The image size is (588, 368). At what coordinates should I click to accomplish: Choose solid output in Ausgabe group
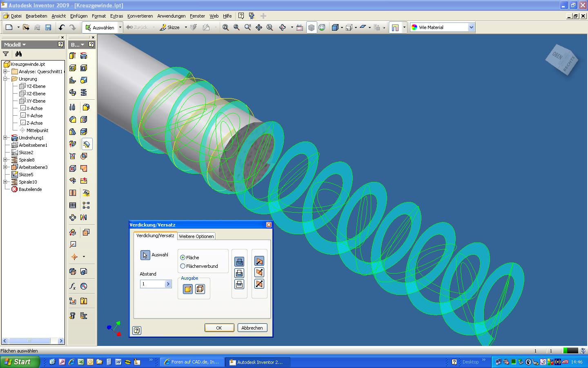(188, 289)
